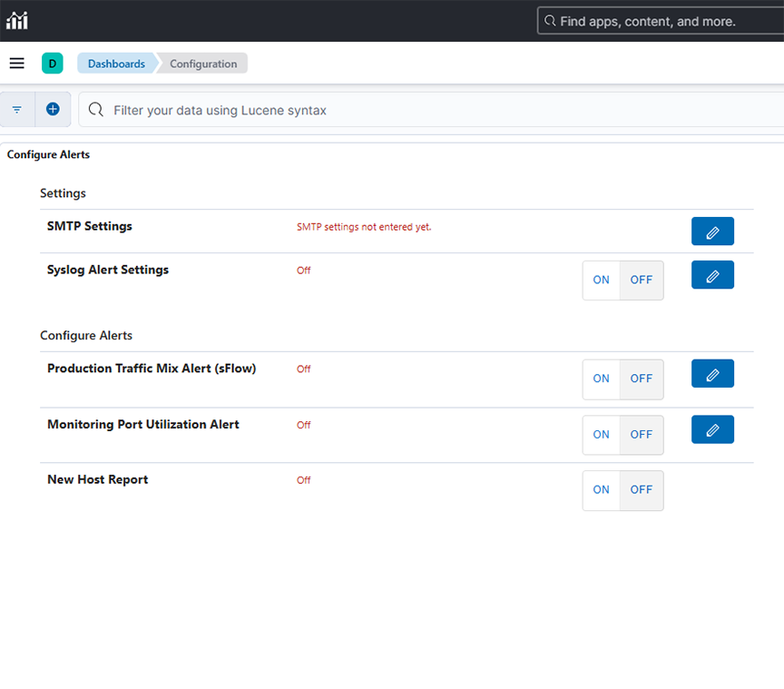Enable the New Host Report
The image size is (784, 689).
point(600,489)
